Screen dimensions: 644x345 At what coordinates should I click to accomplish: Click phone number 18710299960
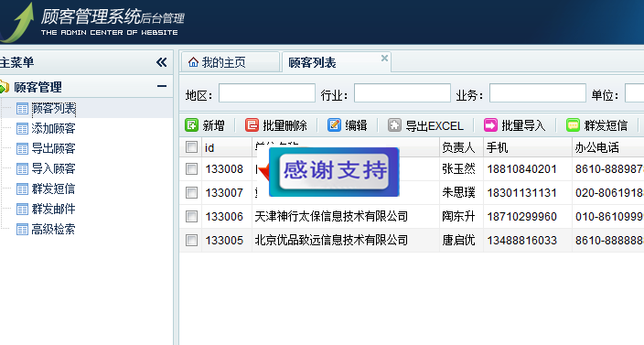click(x=521, y=217)
